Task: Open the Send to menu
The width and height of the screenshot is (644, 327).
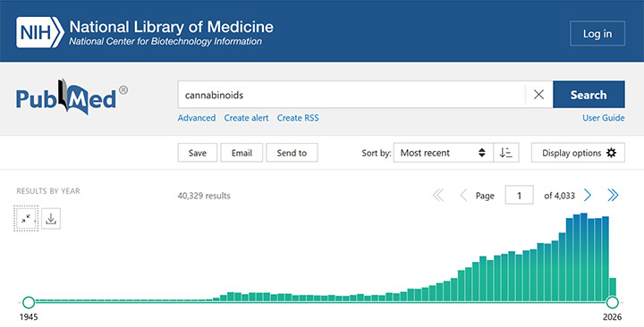Action: 292,153
